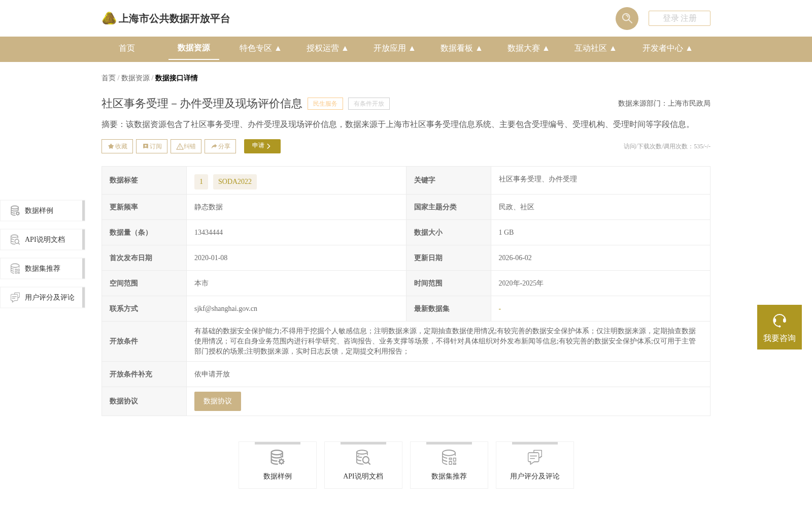
Task: Expand the 数据看板 menu
Action: pyautogui.click(x=461, y=48)
